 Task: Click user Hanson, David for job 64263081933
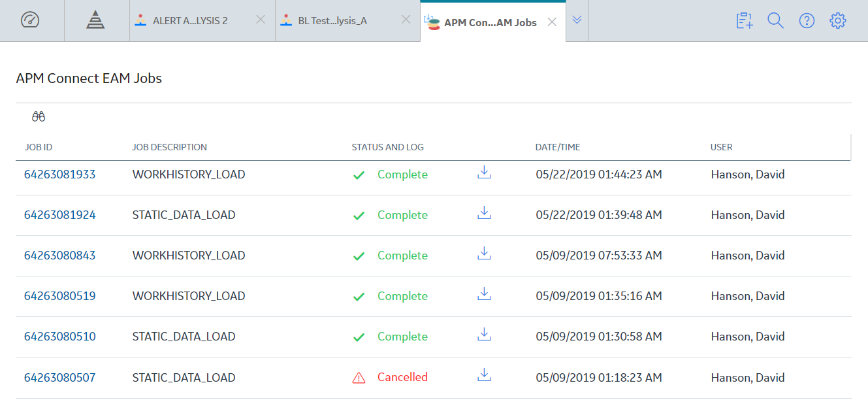748,175
